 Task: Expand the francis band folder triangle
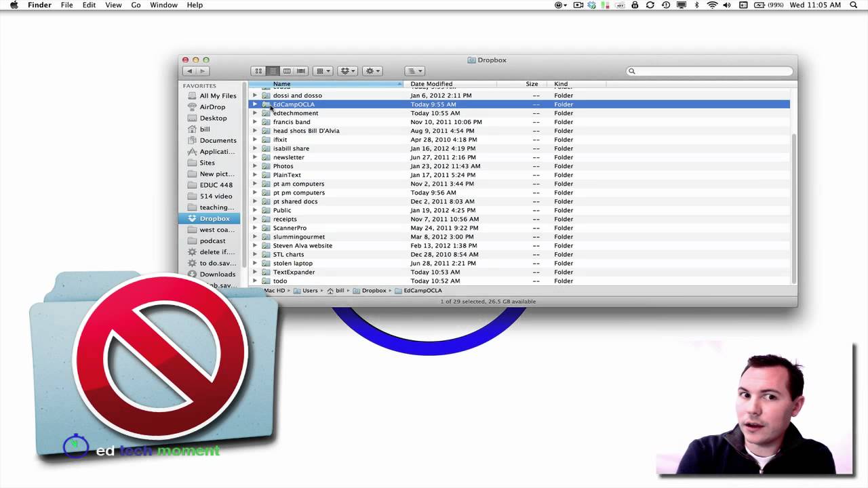point(255,122)
